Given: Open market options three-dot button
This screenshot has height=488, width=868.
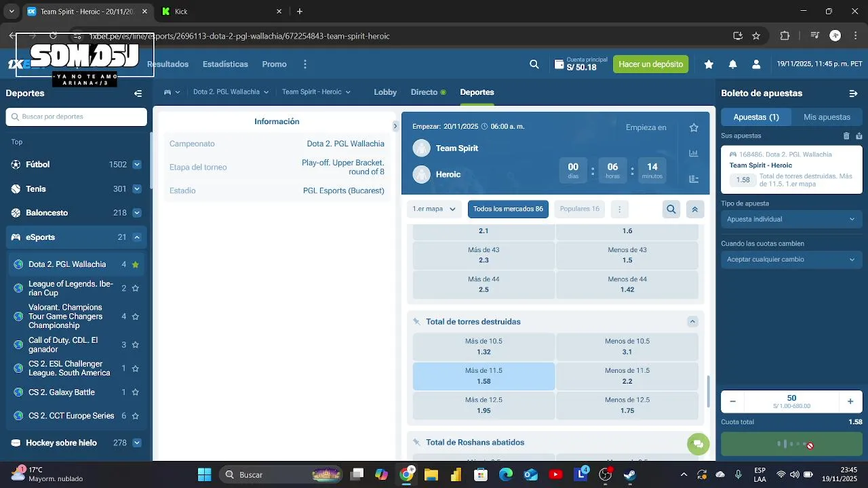Looking at the screenshot, I should [619, 209].
